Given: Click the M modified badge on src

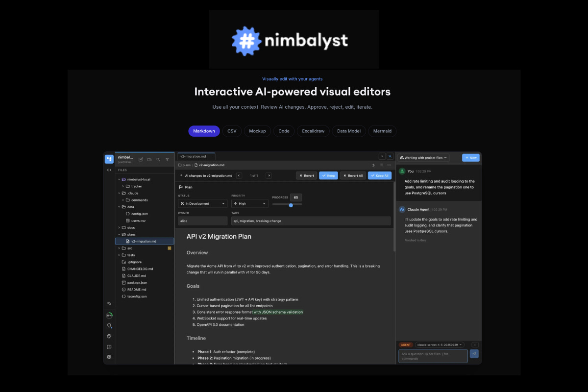Looking at the screenshot, I should [x=170, y=248].
